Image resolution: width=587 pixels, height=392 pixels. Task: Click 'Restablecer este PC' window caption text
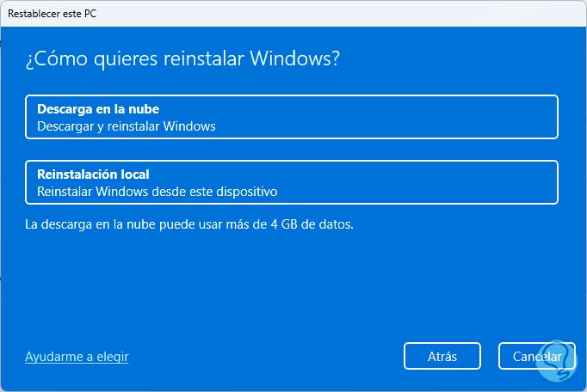tap(52, 14)
